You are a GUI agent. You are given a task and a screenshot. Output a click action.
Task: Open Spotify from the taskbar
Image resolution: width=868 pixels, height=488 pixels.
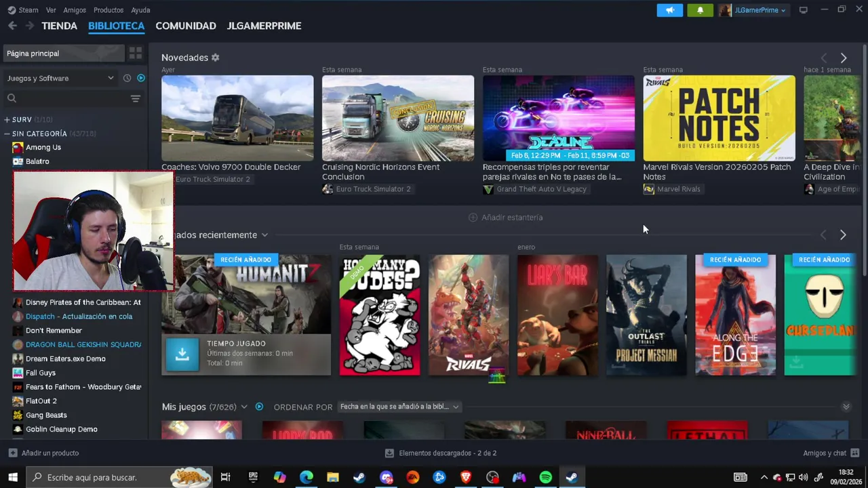(x=545, y=477)
